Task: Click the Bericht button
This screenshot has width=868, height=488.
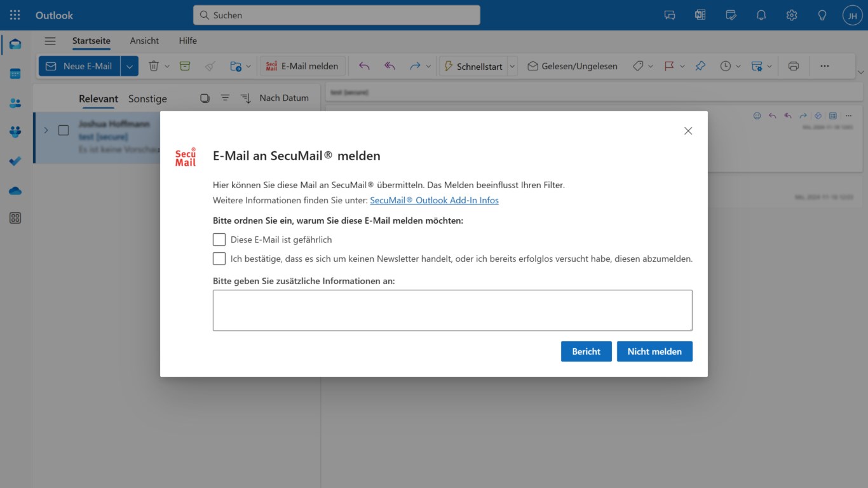Action: (586, 351)
